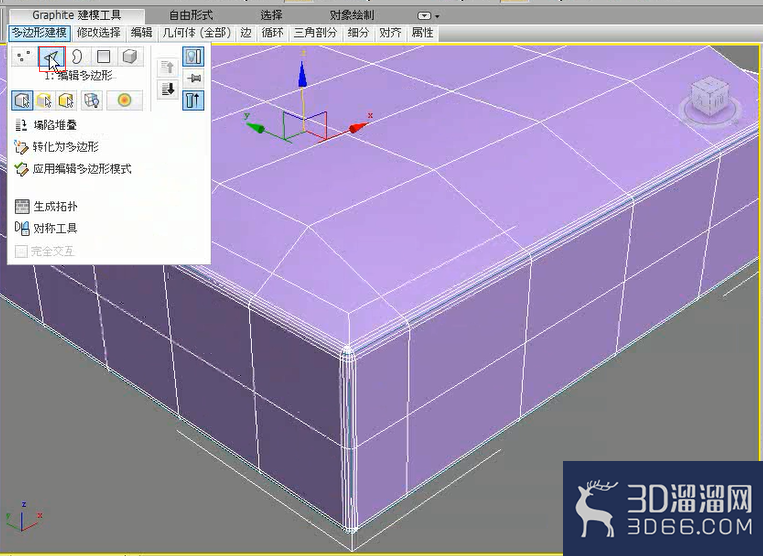
Task: Toggle Use Soft Selection orange icon
Action: click(x=125, y=101)
